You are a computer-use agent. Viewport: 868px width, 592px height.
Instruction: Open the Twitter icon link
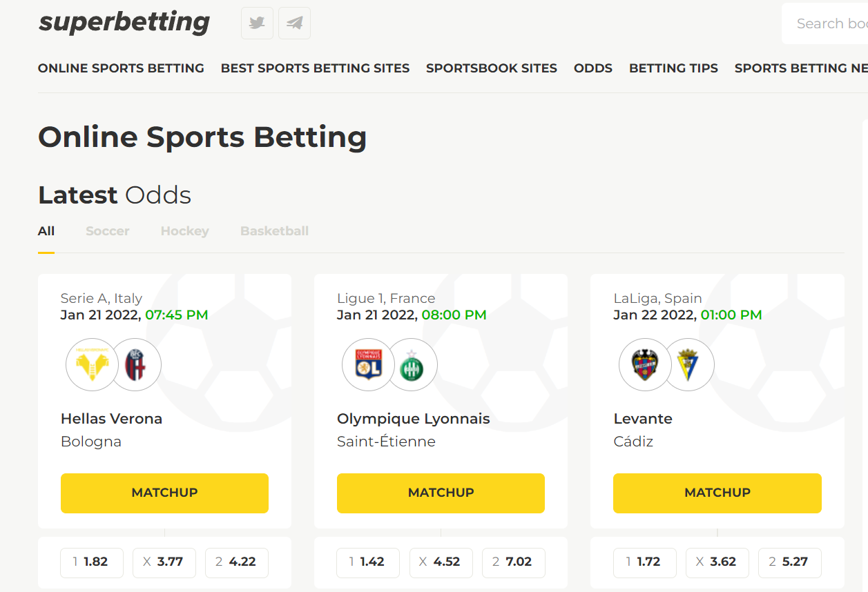click(257, 23)
